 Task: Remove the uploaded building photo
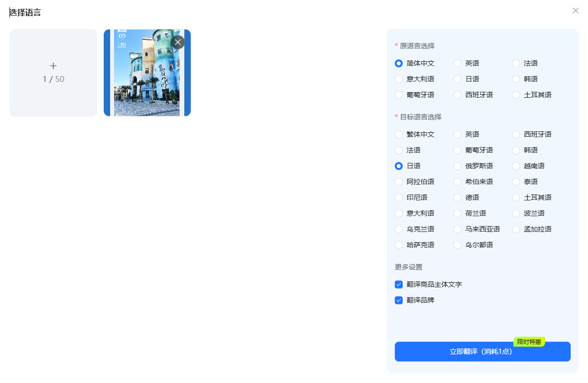coord(178,42)
